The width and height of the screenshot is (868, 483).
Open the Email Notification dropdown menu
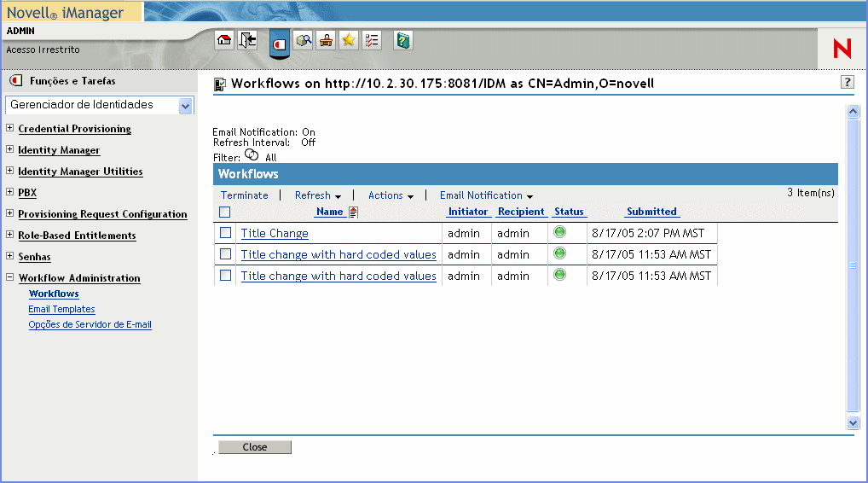pyautogui.click(x=486, y=195)
